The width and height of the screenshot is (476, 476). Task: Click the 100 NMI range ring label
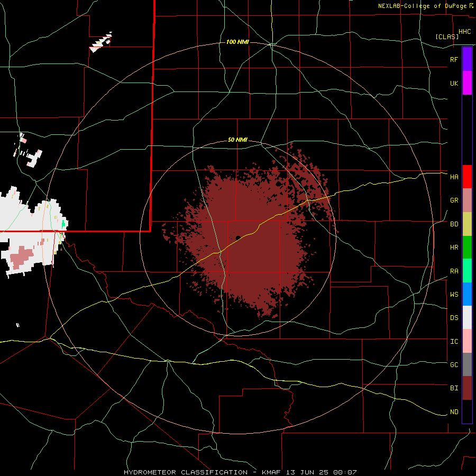237,42
